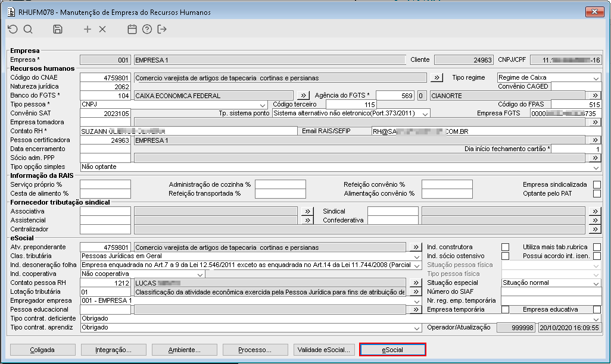Click the Código terceiro field
Screen dimensions: 611x364
coord(351,104)
